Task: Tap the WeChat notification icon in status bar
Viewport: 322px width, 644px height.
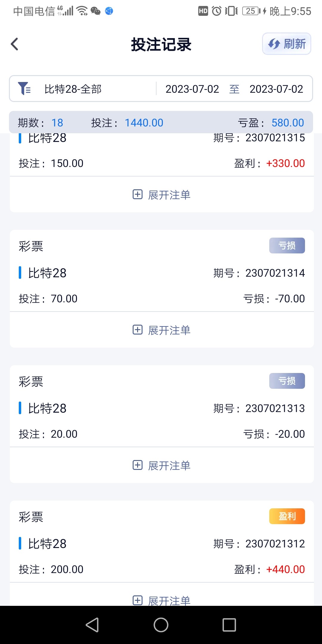Action: (95, 11)
